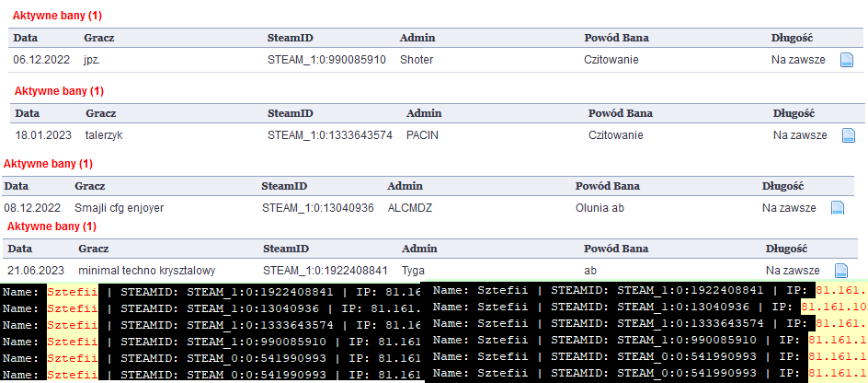Click date 21.06.2023 in last table
The image size is (868, 383).
[36, 271]
